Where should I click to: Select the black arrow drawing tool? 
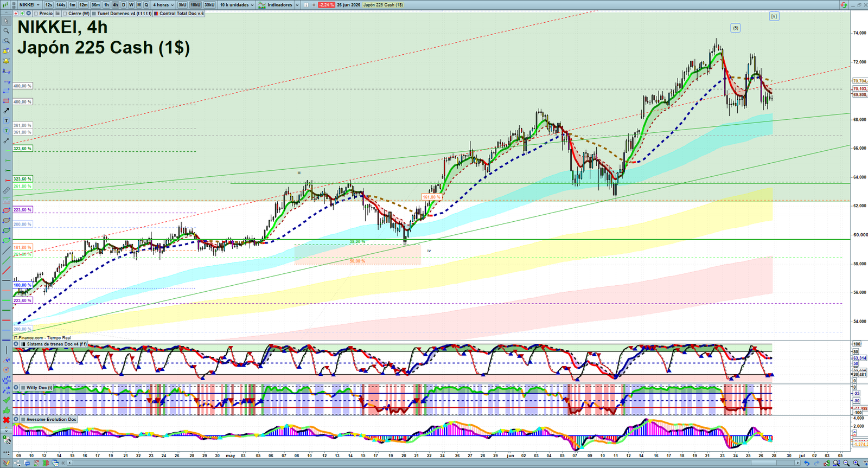[x=7, y=110]
